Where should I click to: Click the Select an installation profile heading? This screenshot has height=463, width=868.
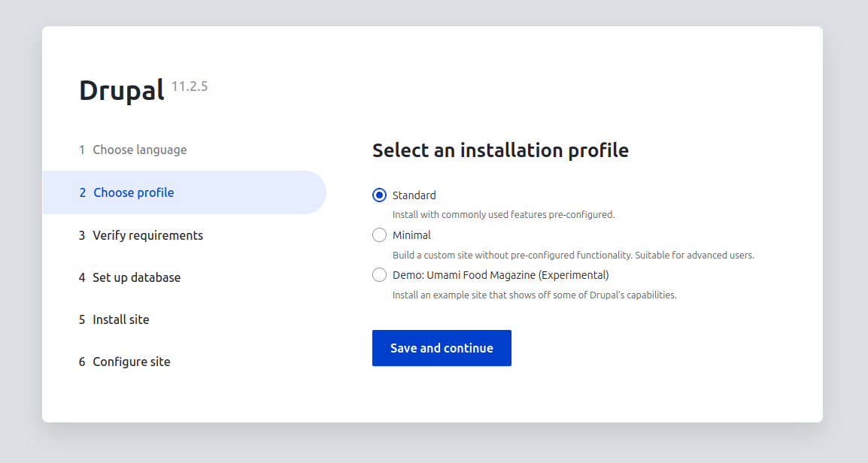point(500,150)
